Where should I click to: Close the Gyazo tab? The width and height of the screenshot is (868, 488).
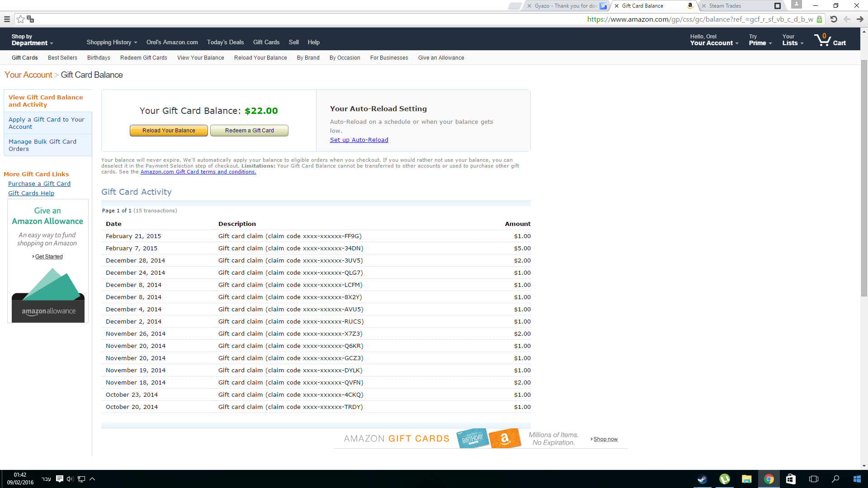coord(529,6)
